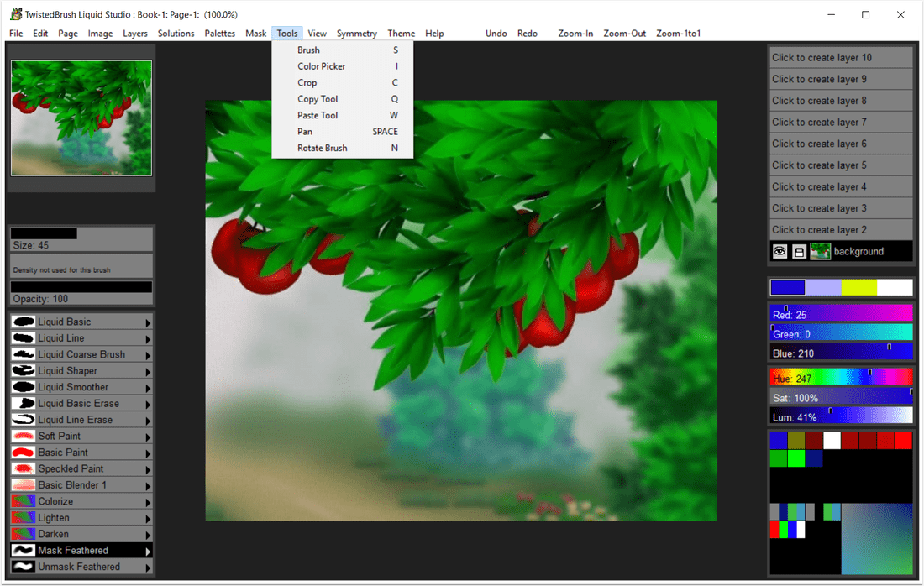Pick the Soft Paint brush icon
This screenshot has height=586, width=924.
click(x=24, y=437)
